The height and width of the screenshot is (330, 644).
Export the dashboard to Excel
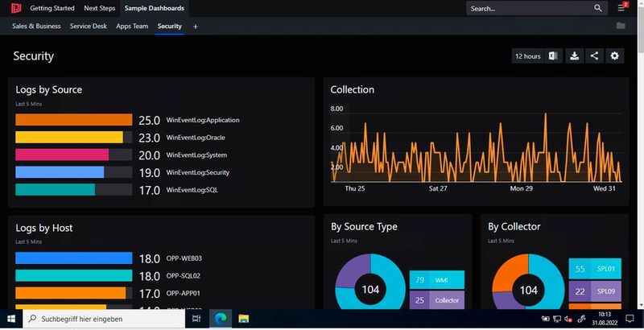[x=554, y=56]
